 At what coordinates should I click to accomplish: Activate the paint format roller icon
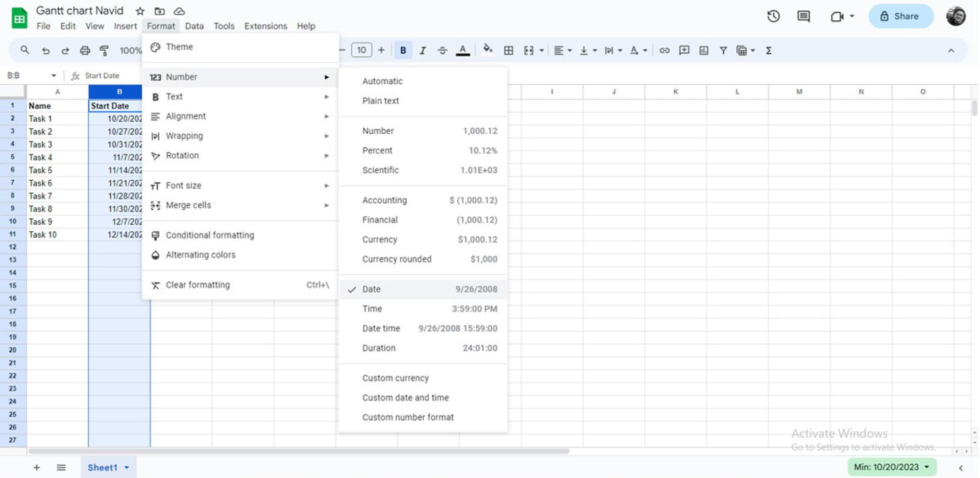[x=104, y=51]
